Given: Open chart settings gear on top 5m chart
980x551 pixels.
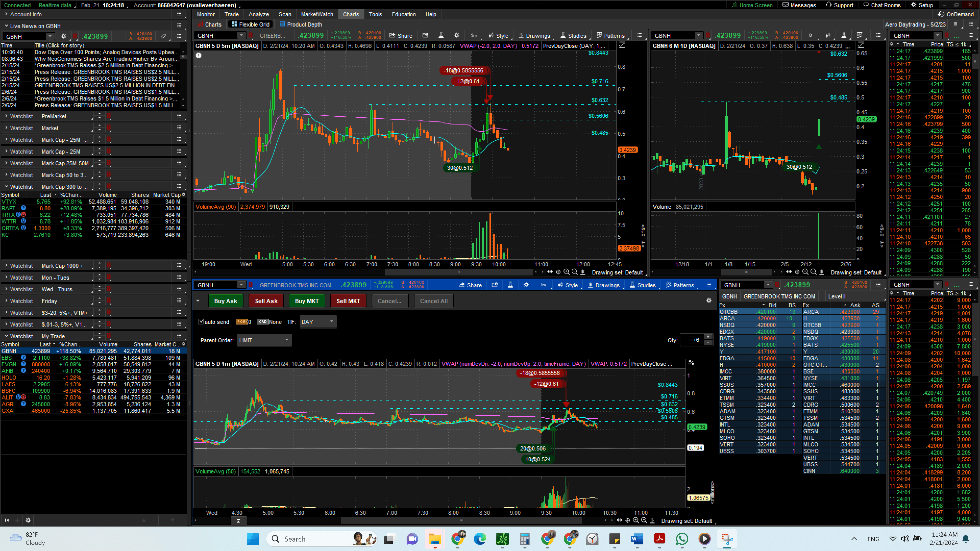Looking at the screenshot, I should tap(457, 35).
